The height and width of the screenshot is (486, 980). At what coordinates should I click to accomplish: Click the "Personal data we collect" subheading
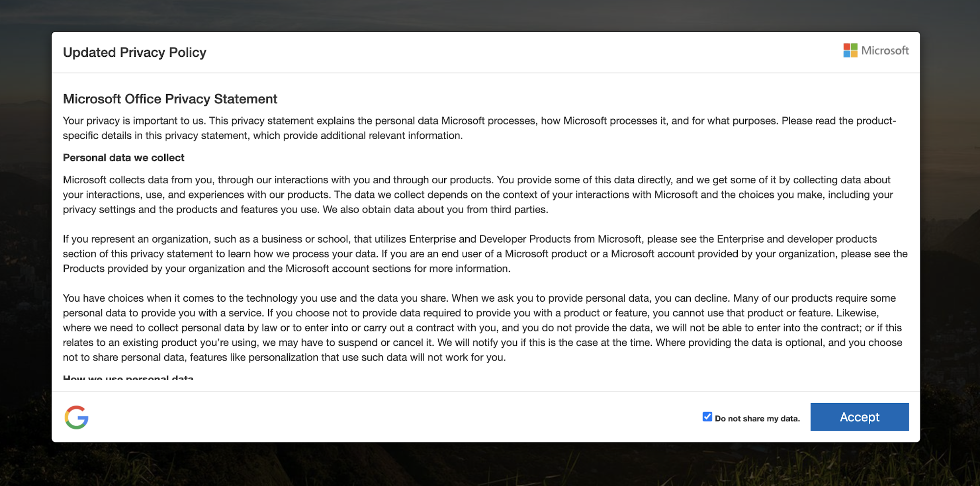(x=124, y=158)
